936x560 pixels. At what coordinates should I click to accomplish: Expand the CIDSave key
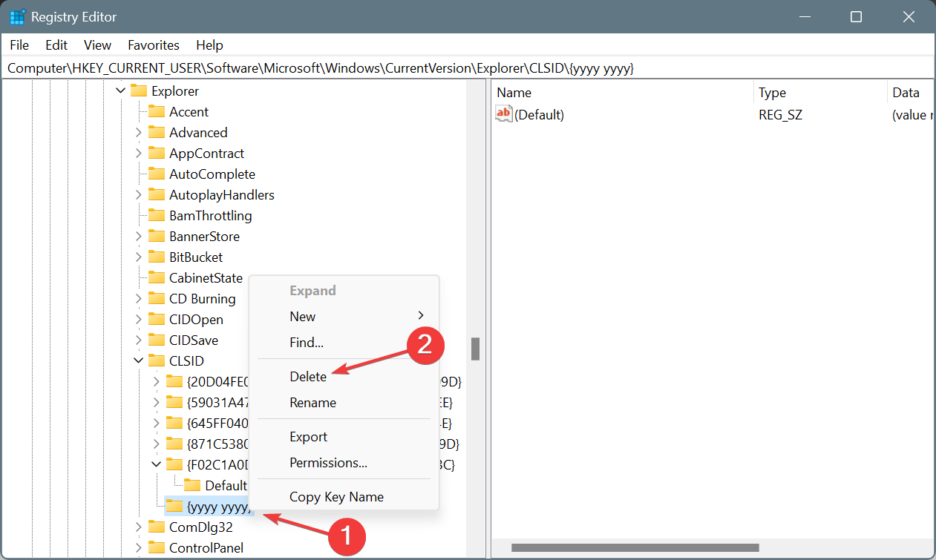[x=139, y=340]
